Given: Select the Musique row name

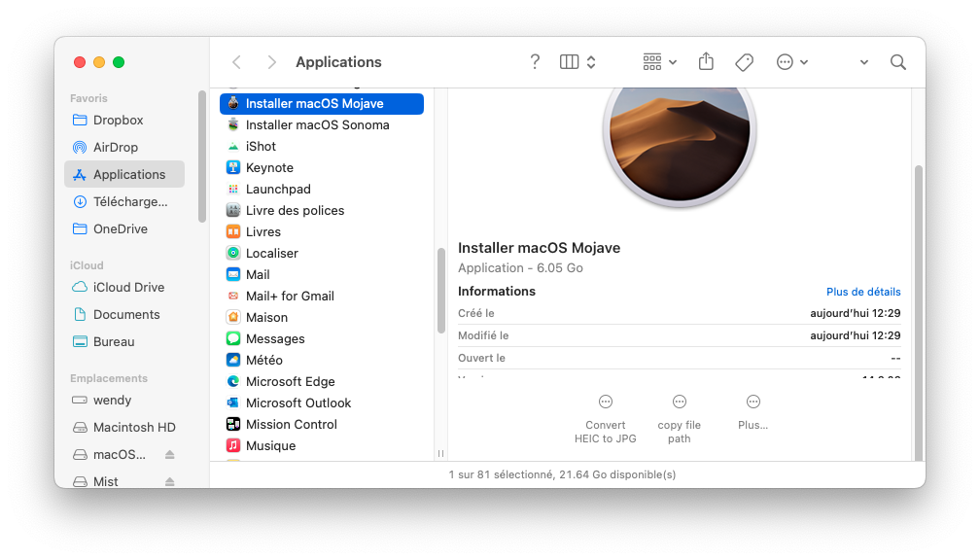Looking at the screenshot, I should point(270,445).
